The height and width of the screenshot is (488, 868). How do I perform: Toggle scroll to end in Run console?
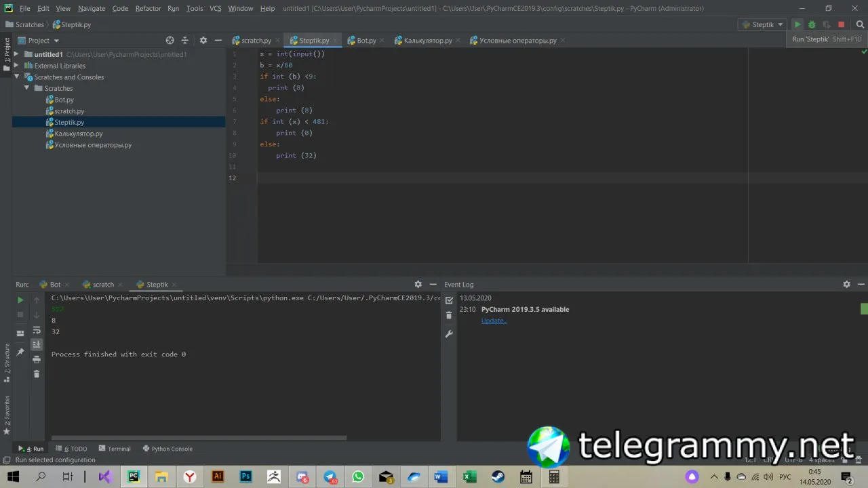pyautogui.click(x=37, y=344)
